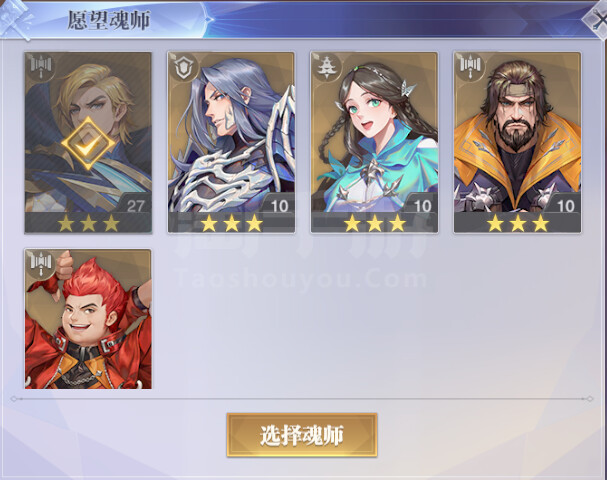Click the support class icon on braided girl card

click(327, 66)
